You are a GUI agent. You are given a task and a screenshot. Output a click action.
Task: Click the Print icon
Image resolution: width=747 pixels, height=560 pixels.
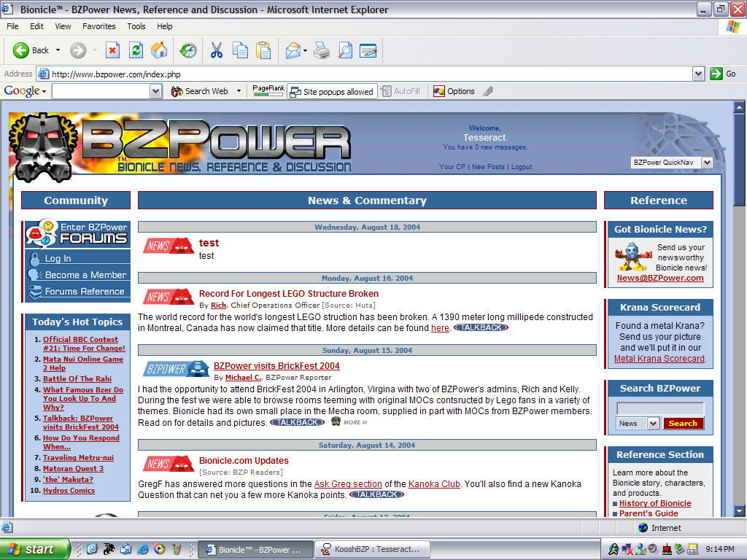(x=321, y=50)
